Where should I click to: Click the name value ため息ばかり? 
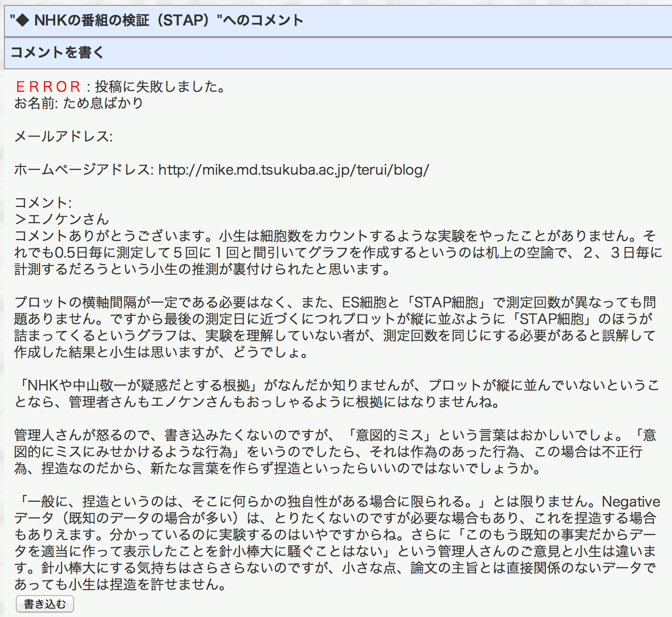(x=103, y=103)
